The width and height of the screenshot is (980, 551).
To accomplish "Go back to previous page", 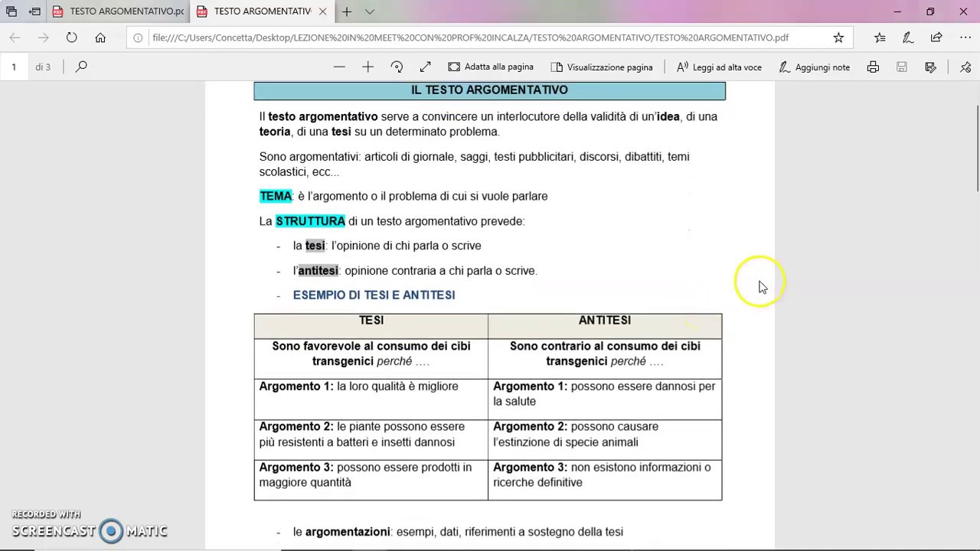I will [x=15, y=37].
